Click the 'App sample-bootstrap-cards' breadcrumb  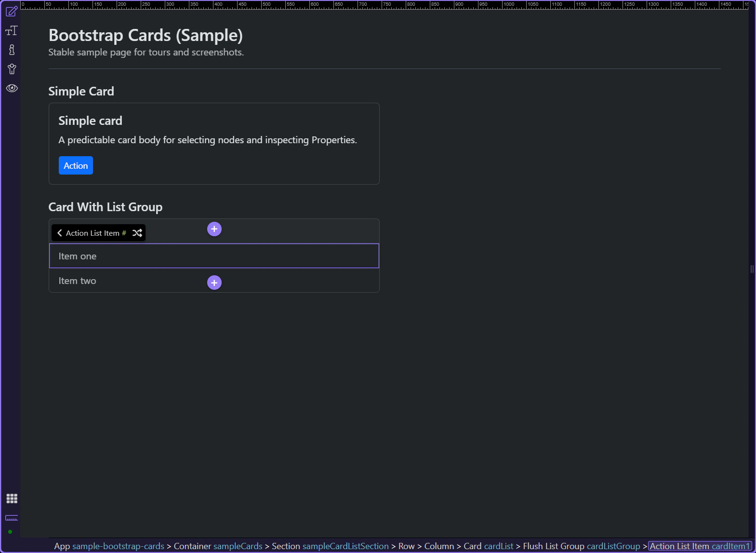109,546
